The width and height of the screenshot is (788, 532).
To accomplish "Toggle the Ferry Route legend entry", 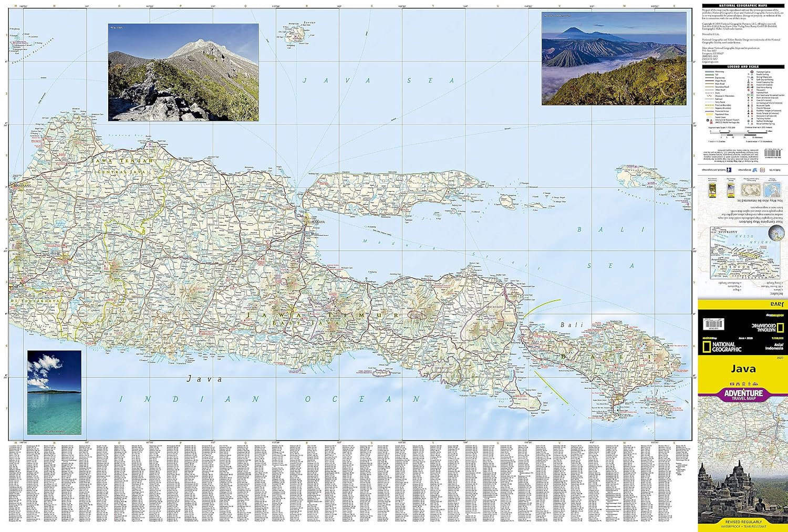I will pos(710,102).
